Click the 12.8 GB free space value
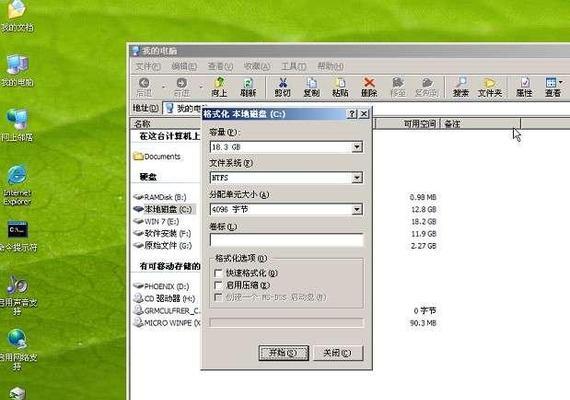The height and width of the screenshot is (400, 570). point(424,209)
